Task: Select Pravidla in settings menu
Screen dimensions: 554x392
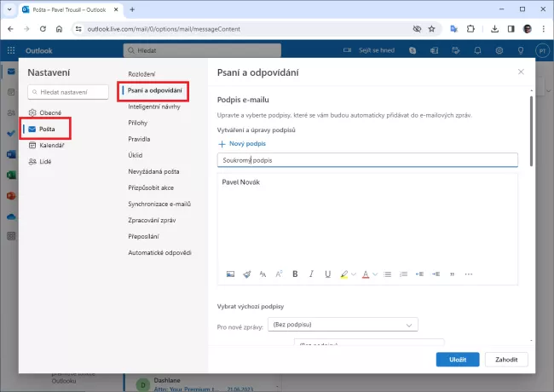Action: [139, 139]
